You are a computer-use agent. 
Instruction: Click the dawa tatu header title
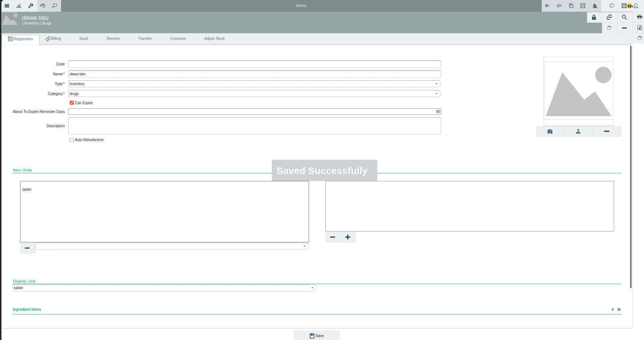[35, 18]
